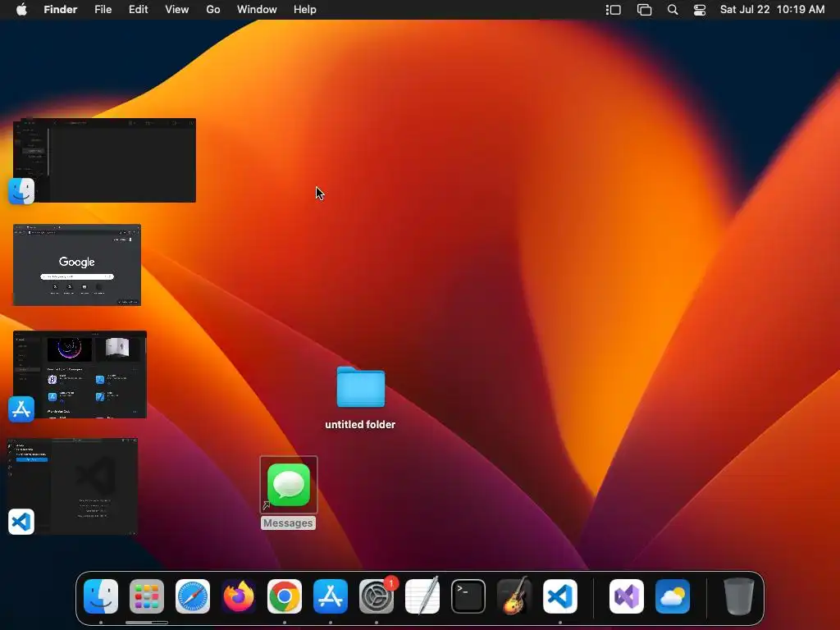This screenshot has height=630, width=840.
Task: Switch to the VS Code window thumbnail
Action: 72,486
